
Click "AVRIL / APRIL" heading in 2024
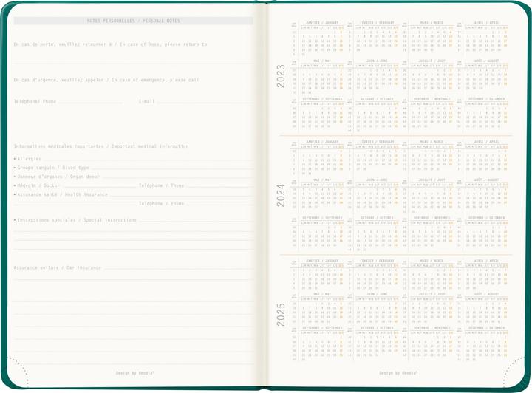(x=486, y=142)
